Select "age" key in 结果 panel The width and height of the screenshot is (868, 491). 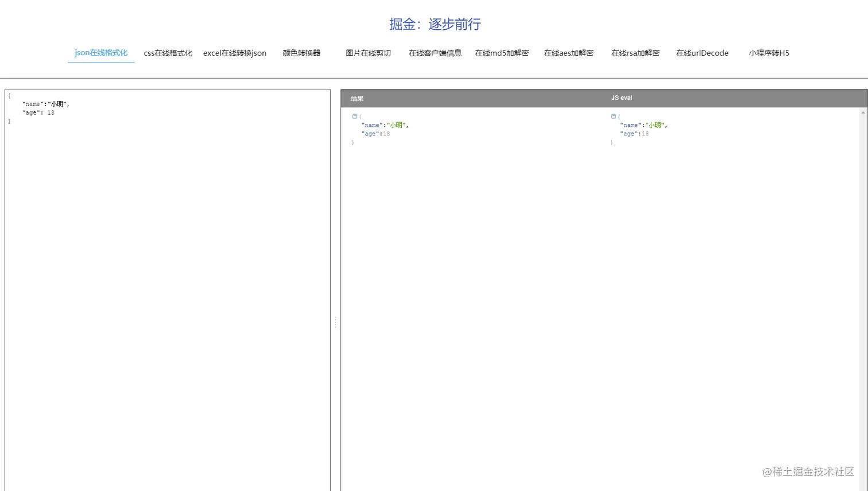point(370,134)
